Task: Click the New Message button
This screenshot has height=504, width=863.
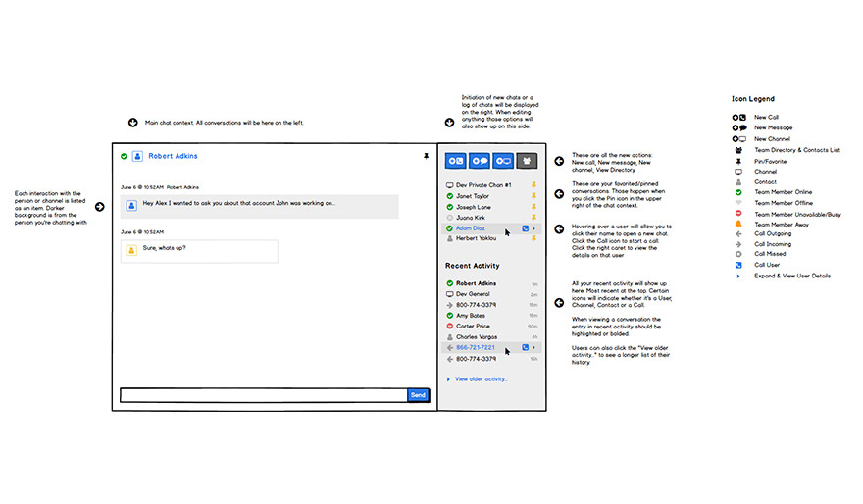Action: click(x=480, y=161)
